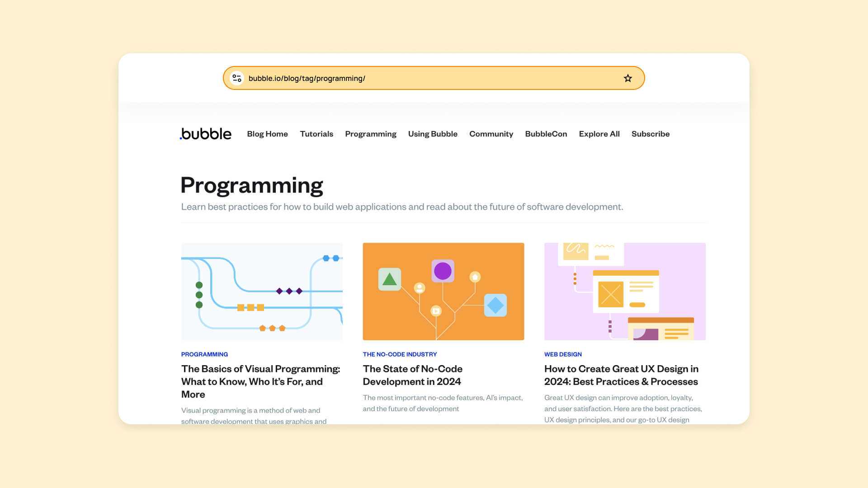Open THE NO-CODE INDUSTRY category link

coord(400,354)
